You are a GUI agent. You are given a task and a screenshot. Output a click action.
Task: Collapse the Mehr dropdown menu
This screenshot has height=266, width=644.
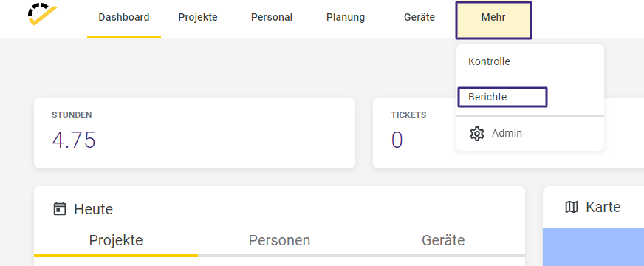493,20
